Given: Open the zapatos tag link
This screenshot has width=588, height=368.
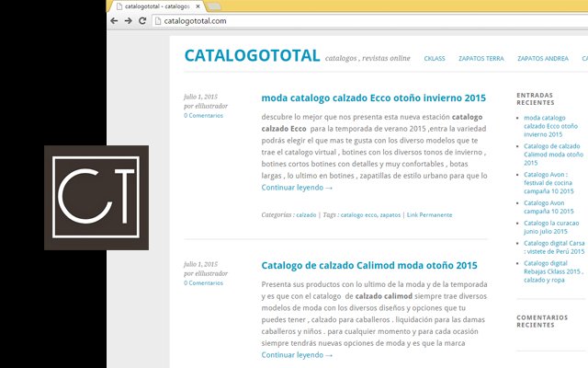Looking at the screenshot, I should coord(390,215).
